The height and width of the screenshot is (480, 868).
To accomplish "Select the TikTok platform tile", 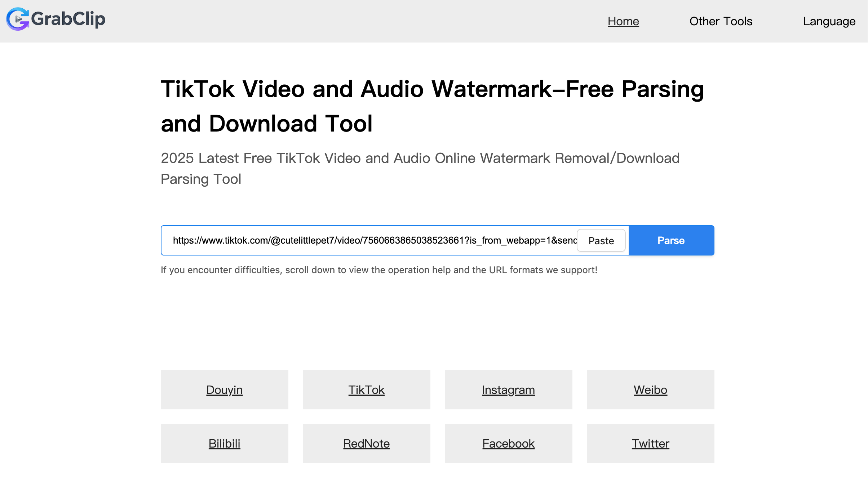I will (366, 390).
